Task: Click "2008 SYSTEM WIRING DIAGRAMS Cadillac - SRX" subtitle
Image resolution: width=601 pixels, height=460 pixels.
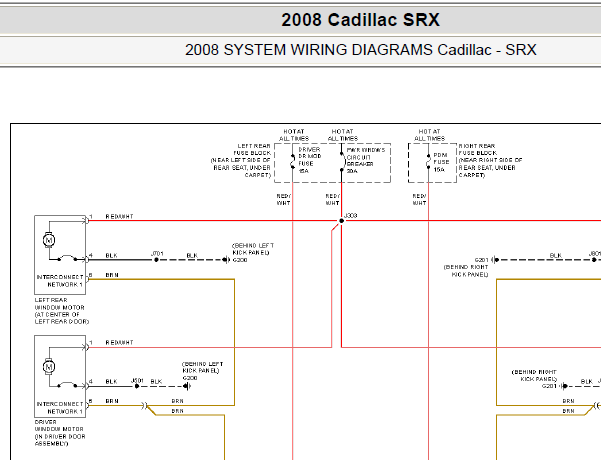Action: click(360, 50)
